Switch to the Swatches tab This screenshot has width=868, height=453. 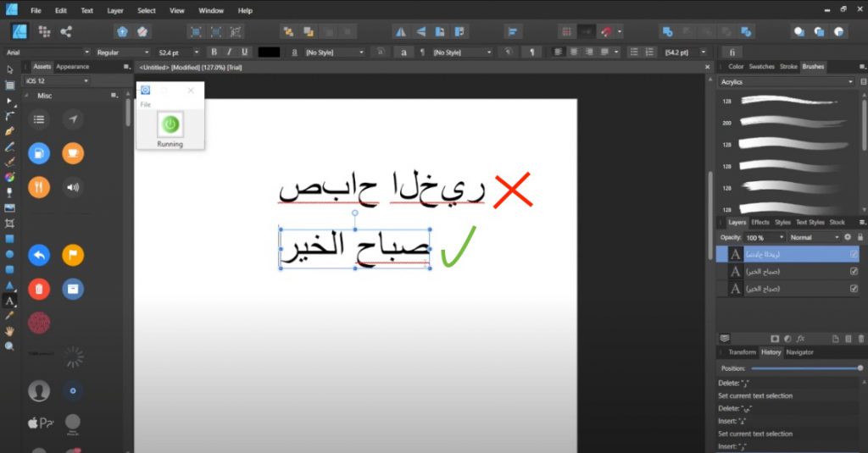[x=762, y=66]
